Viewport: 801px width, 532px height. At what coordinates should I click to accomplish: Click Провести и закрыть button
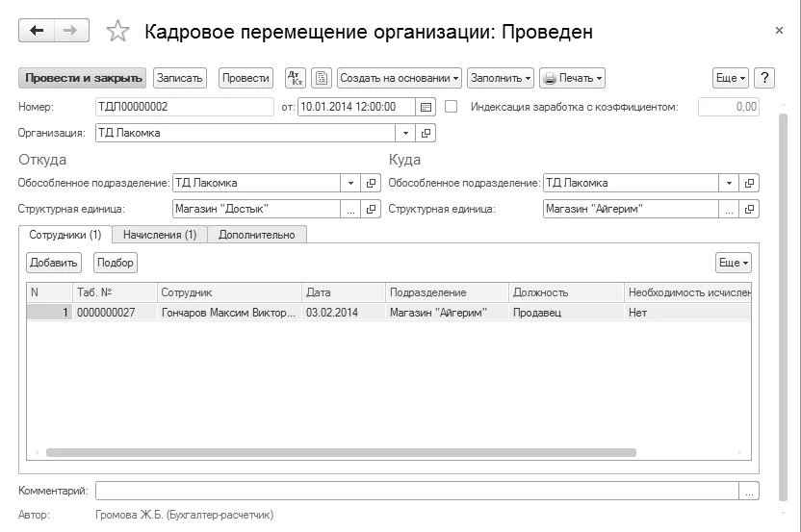coord(82,78)
